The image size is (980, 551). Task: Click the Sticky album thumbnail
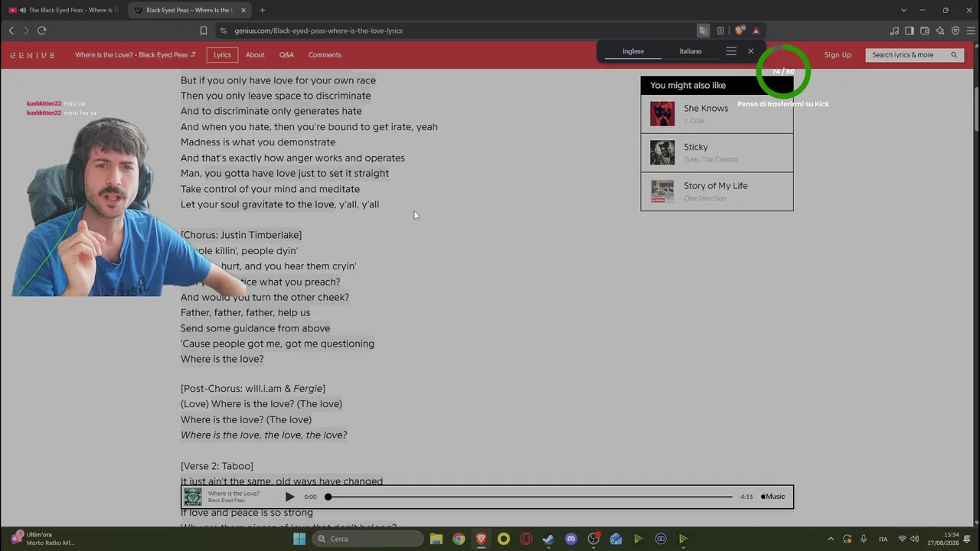coord(662,152)
